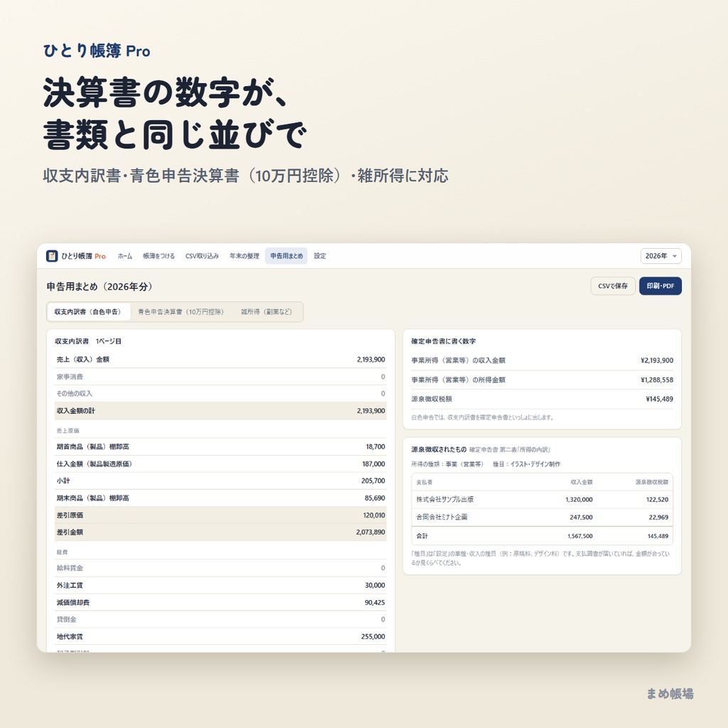The width and height of the screenshot is (728, 728).
Task: Click the 源泉徴収税額 value ¥145,489
Action: [x=659, y=399]
